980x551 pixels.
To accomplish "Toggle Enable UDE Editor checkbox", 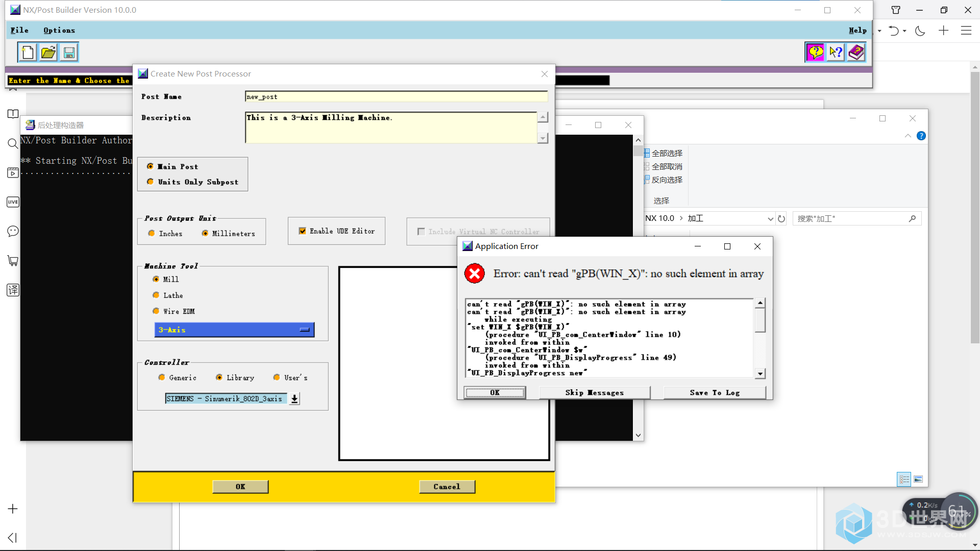I will click(302, 231).
